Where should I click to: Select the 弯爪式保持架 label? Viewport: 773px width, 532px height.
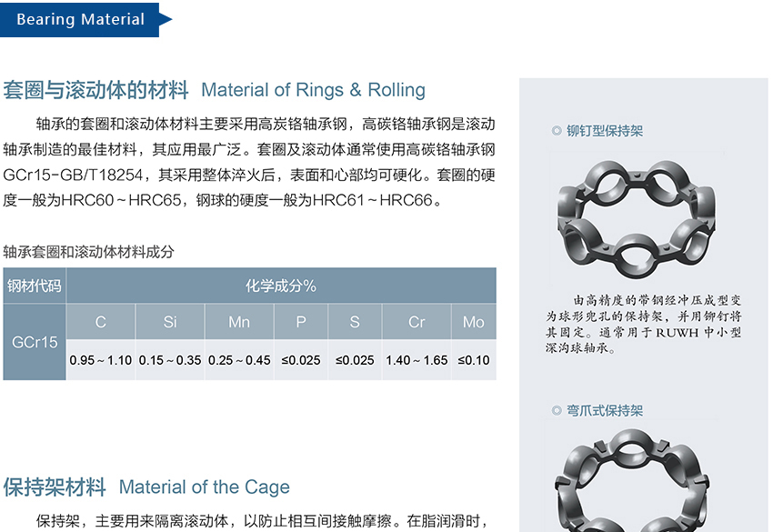[x=605, y=411]
